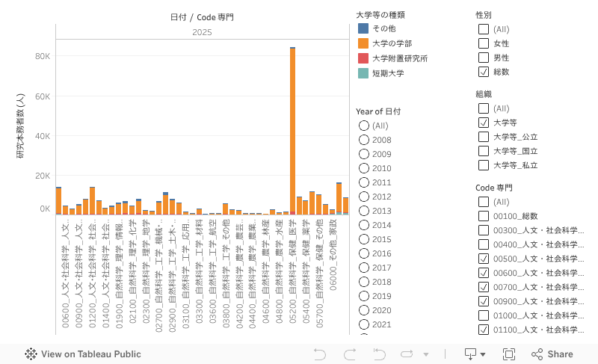Image resolution: width=598 pixels, height=364 pixels.
Task: Click the Tableau Public logo icon
Action: pyautogui.click(x=31, y=354)
